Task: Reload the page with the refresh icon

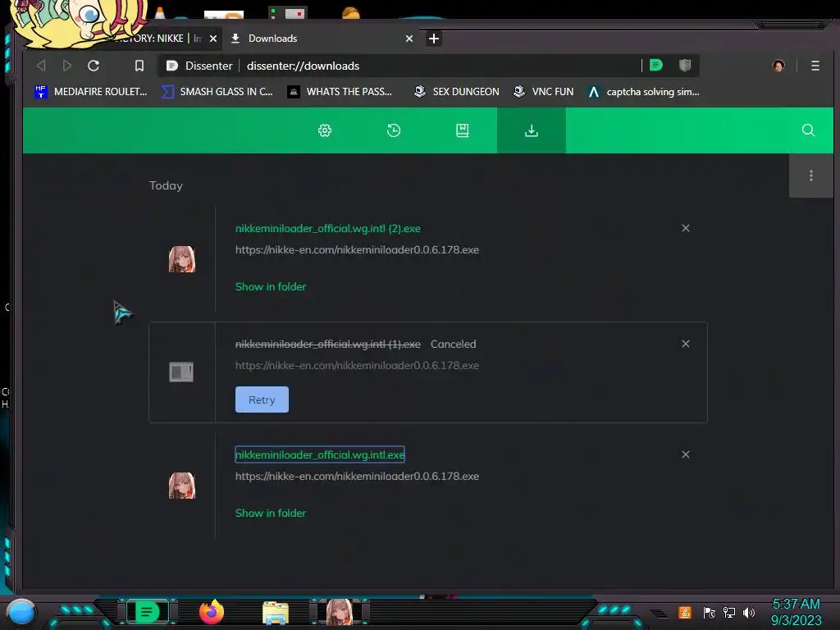Action: (x=94, y=66)
